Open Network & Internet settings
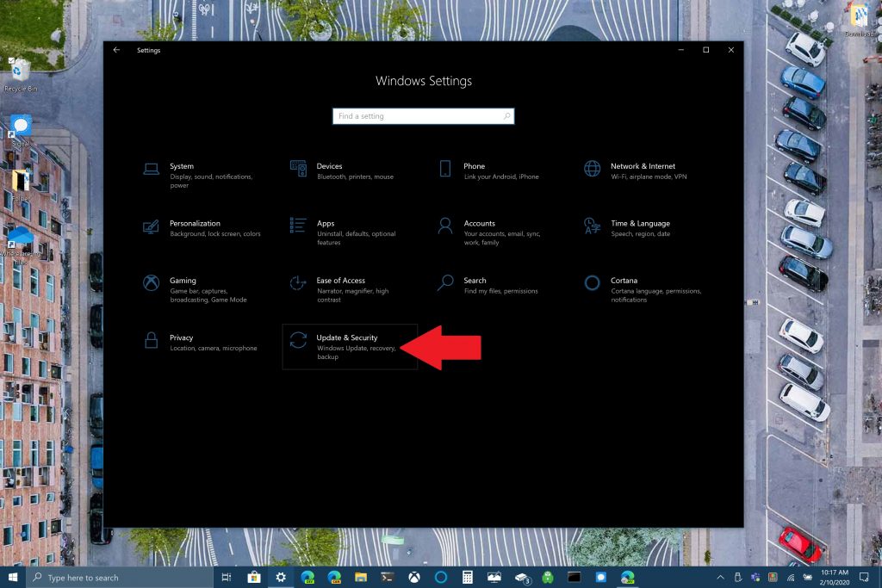This screenshot has width=882, height=588. [643, 167]
